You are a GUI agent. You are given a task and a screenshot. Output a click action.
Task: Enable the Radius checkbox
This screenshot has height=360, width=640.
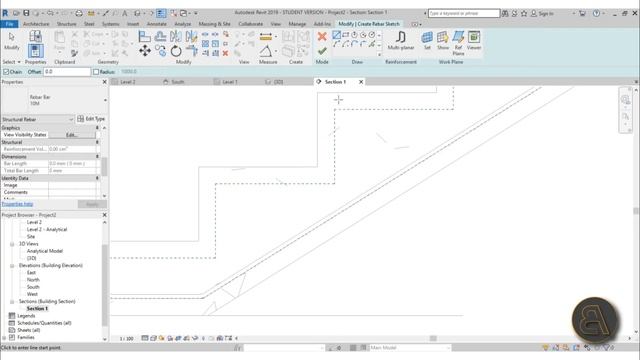pos(96,72)
